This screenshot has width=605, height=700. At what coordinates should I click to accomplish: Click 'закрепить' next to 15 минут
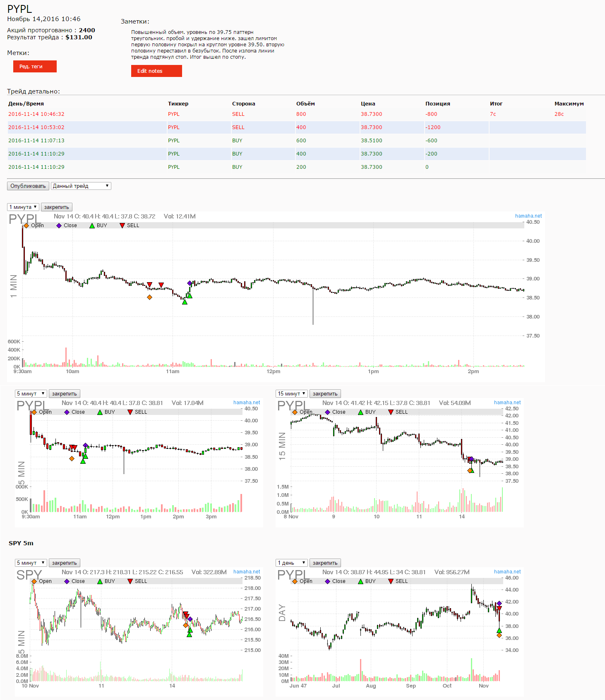[325, 394]
